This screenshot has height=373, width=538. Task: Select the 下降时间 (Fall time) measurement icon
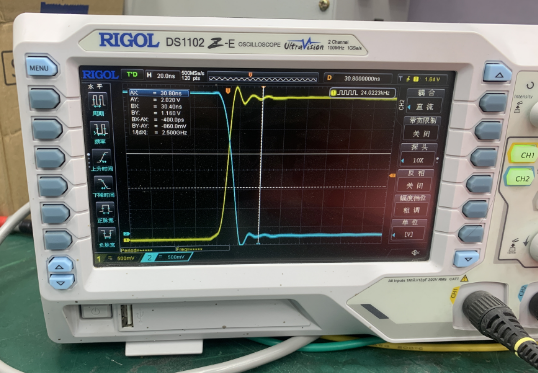[104, 187]
